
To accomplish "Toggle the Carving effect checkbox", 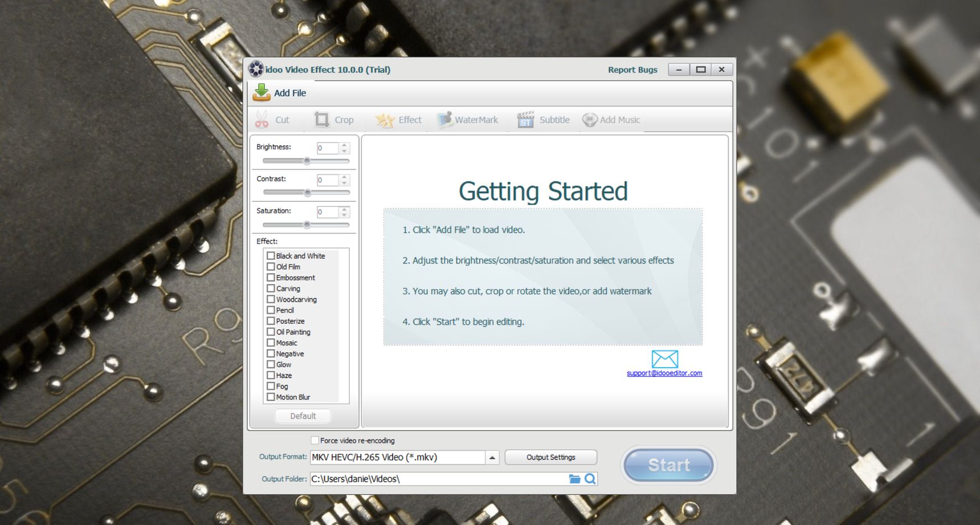I will pos(271,288).
